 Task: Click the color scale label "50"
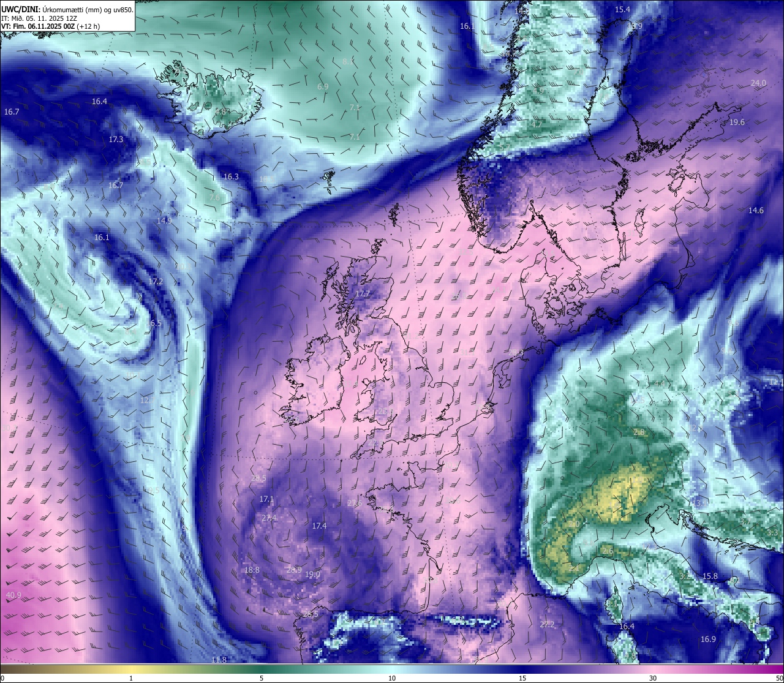pyautogui.click(x=779, y=678)
